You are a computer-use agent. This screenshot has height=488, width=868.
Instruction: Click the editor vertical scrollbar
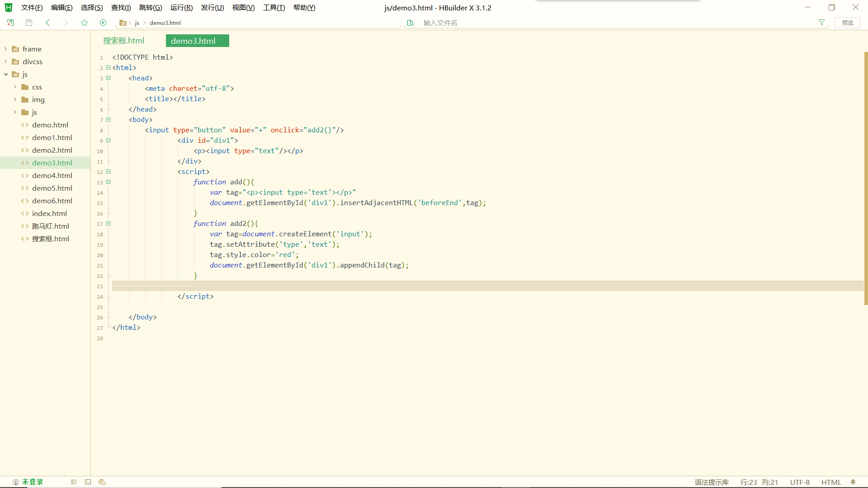[866, 178]
